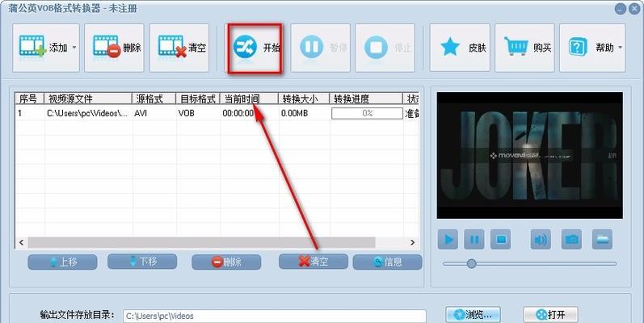Image resolution: width=644 pixels, height=323 pixels.
Task: Open the 添加 dropdown arrow
Action: [74, 48]
